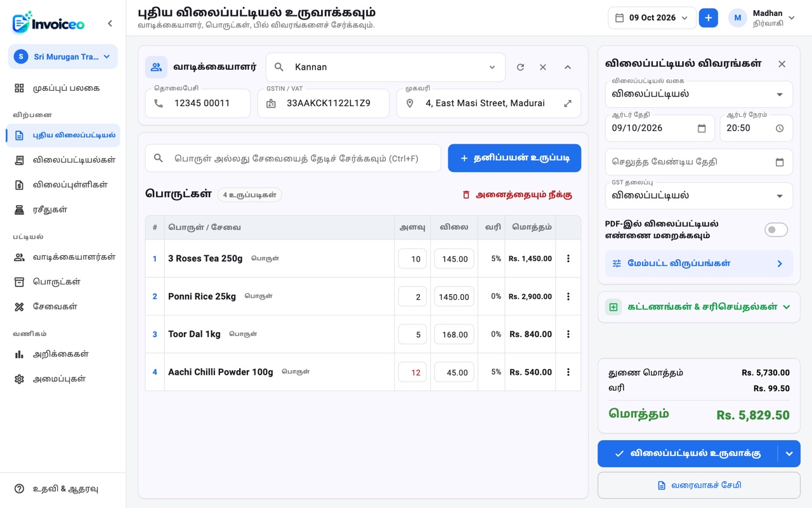The image size is (812, 508).
Task: Close the invoice details panel
Action: 782,64
